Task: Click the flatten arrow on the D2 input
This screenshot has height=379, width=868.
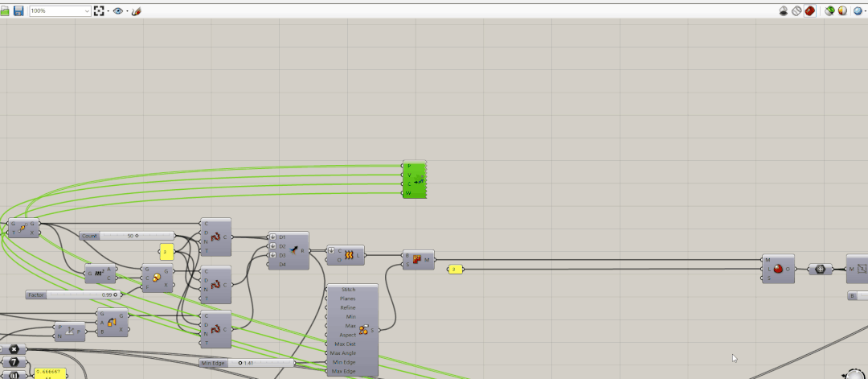Action: (273, 246)
